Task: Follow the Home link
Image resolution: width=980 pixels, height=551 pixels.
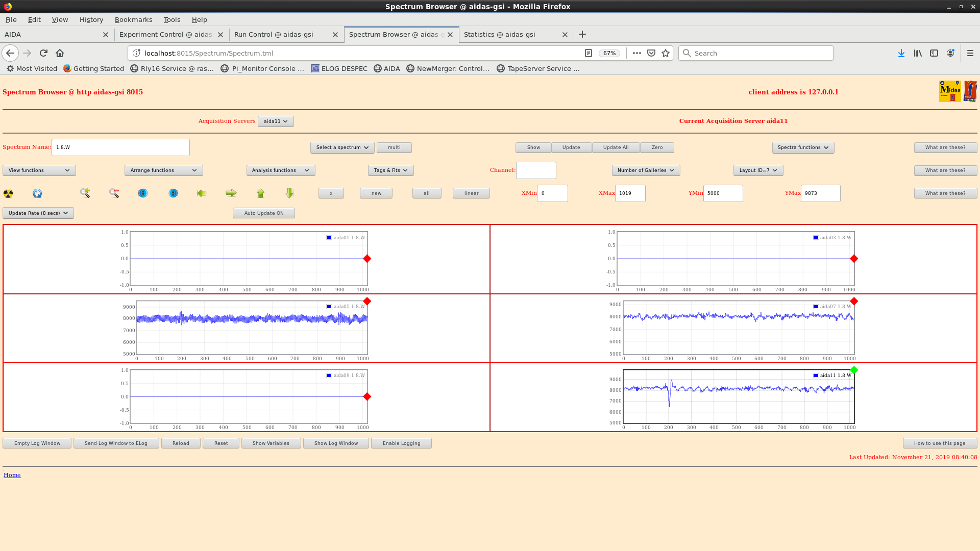Action: 12,475
